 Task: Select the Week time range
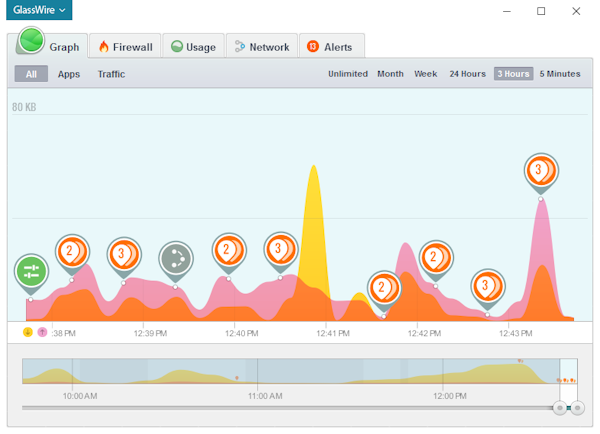426,74
